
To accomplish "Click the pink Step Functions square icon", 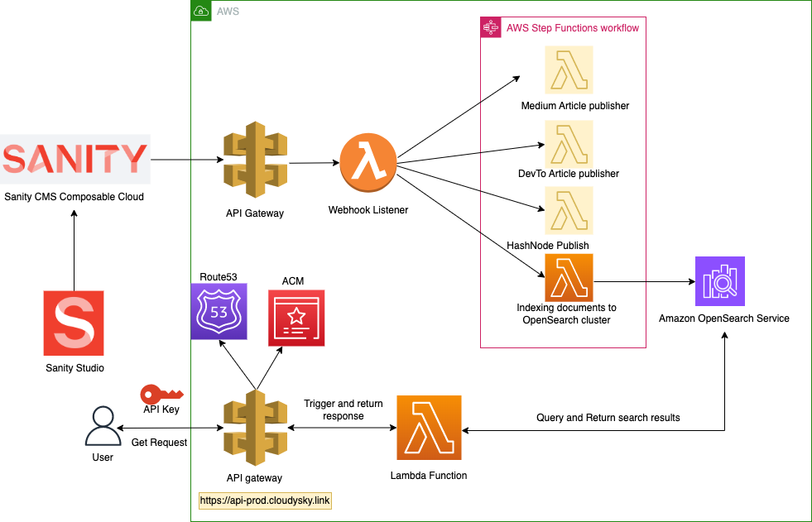I will pyautogui.click(x=490, y=27).
